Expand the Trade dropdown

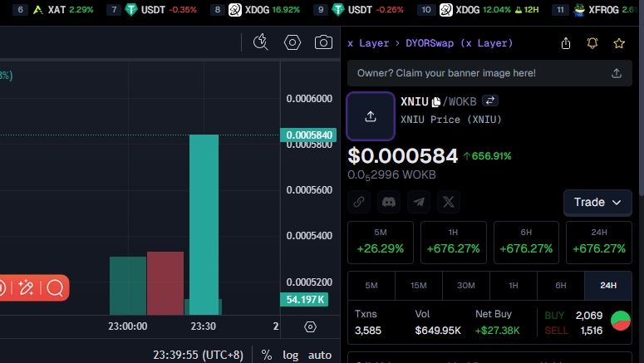tap(597, 203)
